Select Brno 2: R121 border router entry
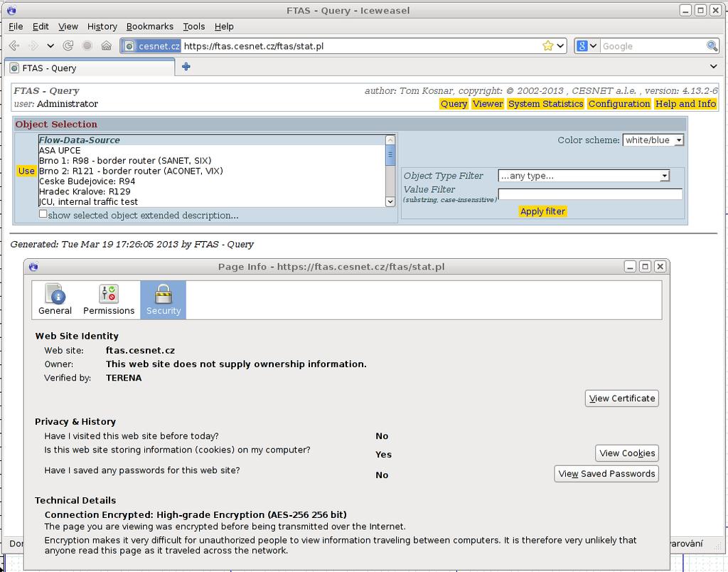Image resolution: width=728 pixels, height=572 pixels. [212, 171]
